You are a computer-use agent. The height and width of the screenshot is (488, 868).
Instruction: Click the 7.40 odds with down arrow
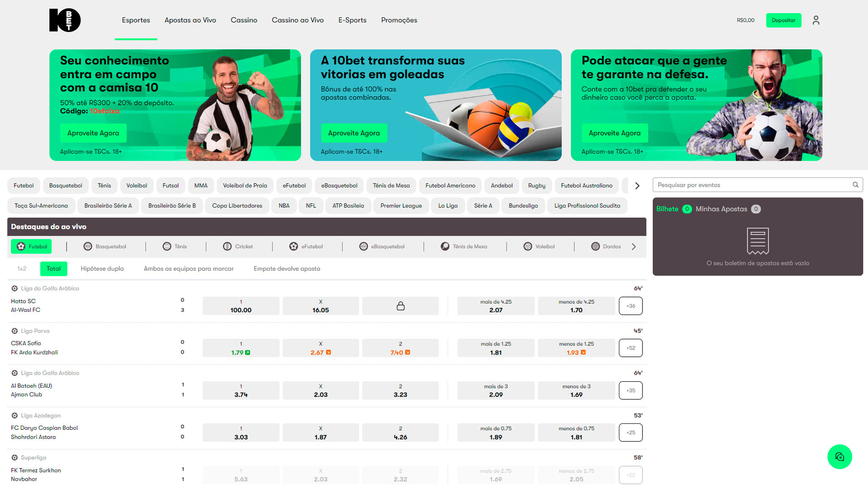coord(401,348)
